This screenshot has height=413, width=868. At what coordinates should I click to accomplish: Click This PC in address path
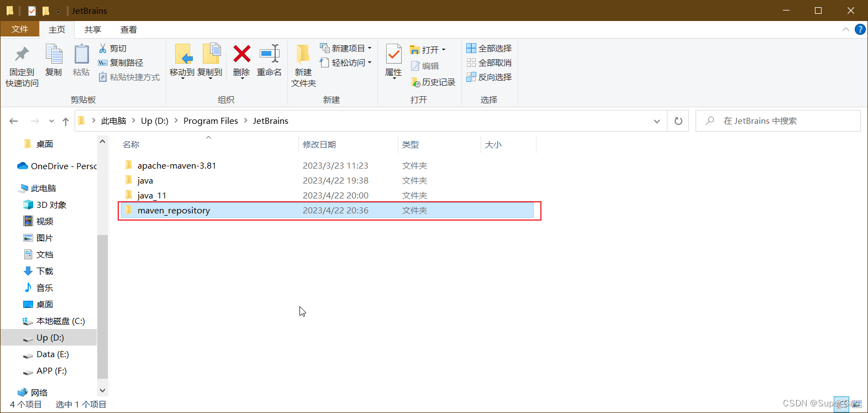point(114,121)
